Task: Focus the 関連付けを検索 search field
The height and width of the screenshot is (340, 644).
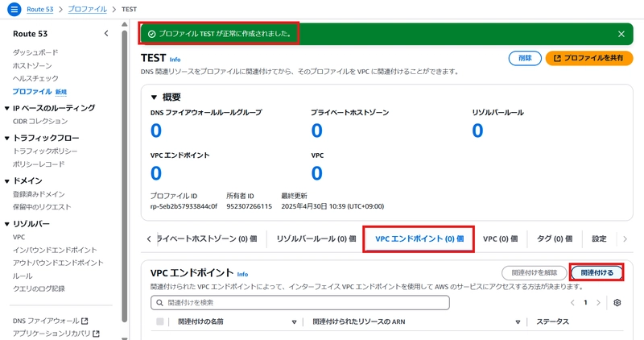Action: tap(300, 303)
